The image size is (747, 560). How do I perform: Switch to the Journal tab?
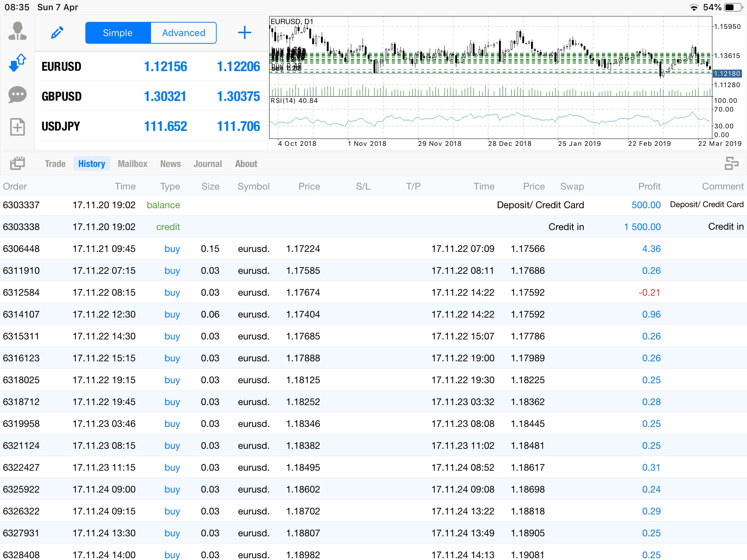pyautogui.click(x=208, y=164)
